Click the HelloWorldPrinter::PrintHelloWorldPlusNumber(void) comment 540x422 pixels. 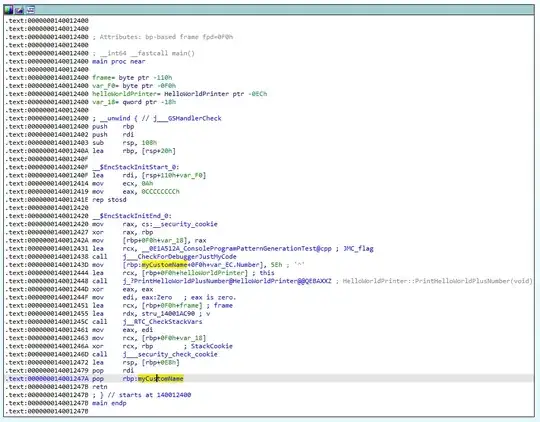pos(438,281)
